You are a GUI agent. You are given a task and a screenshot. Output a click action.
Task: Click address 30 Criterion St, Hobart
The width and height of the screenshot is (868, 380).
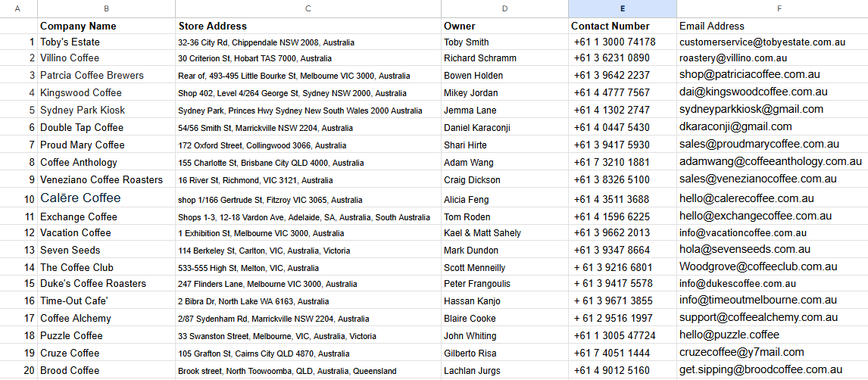coord(308,58)
